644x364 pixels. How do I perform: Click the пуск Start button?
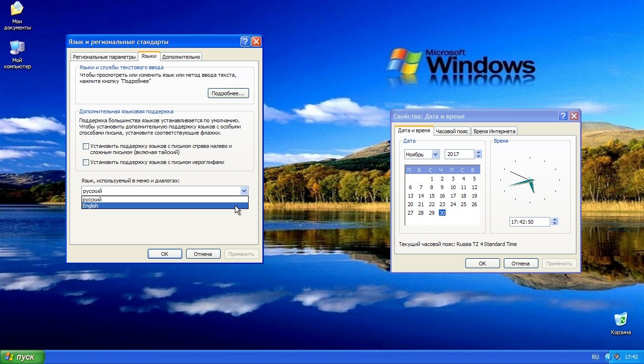[x=22, y=357]
